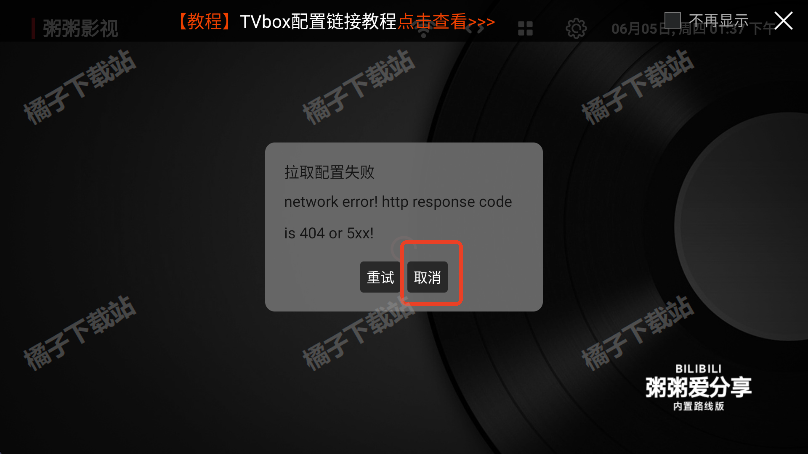Click the 不再显示 label text
The height and width of the screenshot is (454, 808).
(x=718, y=21)
